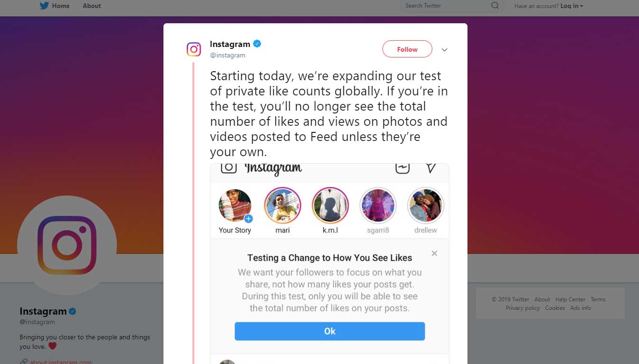Open the Privacy policy footer link
The width and height of the screenshot is (639, 364).
pos(523,308)
